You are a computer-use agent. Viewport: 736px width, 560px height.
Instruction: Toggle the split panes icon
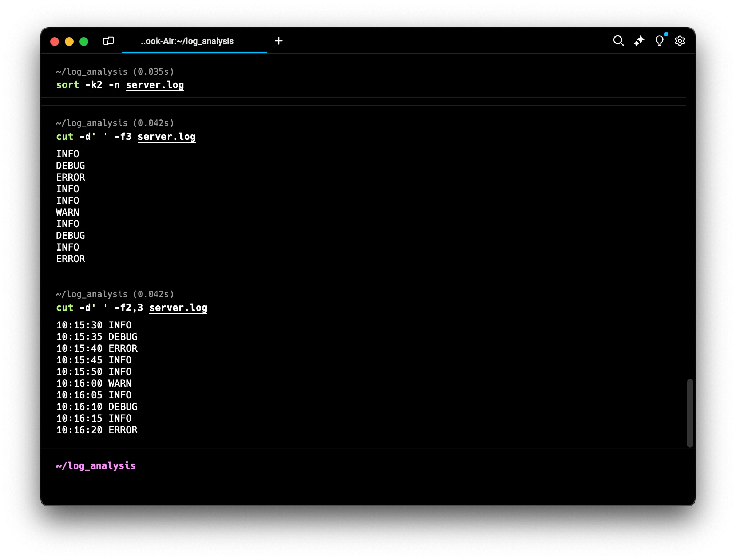tap(108, 41)
